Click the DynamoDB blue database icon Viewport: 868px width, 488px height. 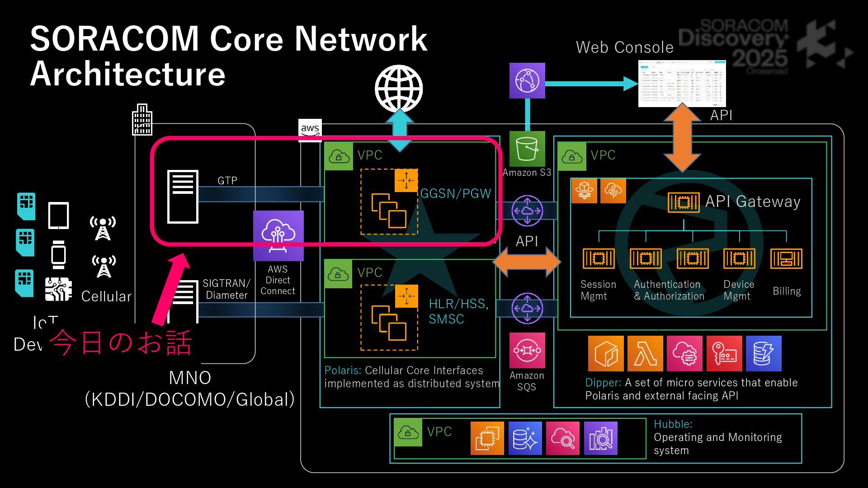tap(764, 353)
